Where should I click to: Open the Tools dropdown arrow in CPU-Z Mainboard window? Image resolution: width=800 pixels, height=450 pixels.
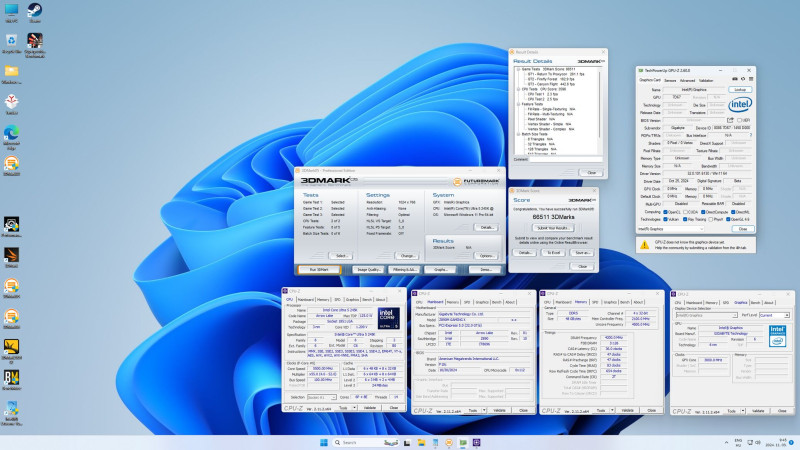(484, 410)
